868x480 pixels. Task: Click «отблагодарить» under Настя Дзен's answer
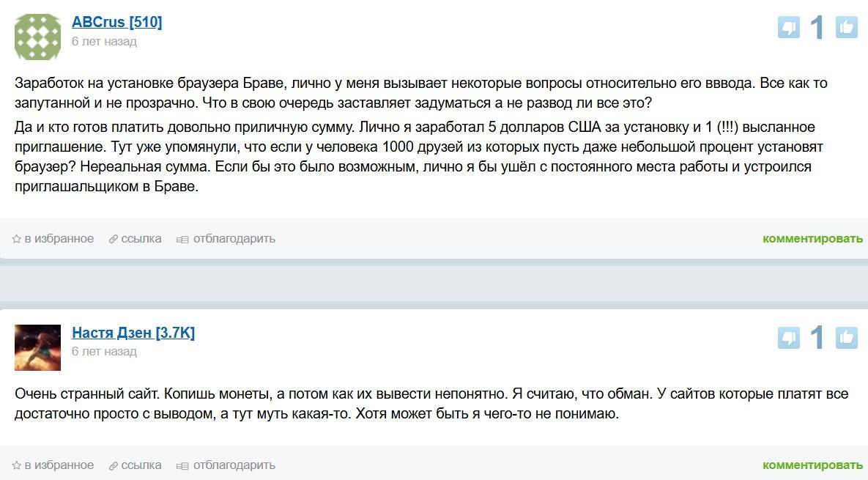234,465
